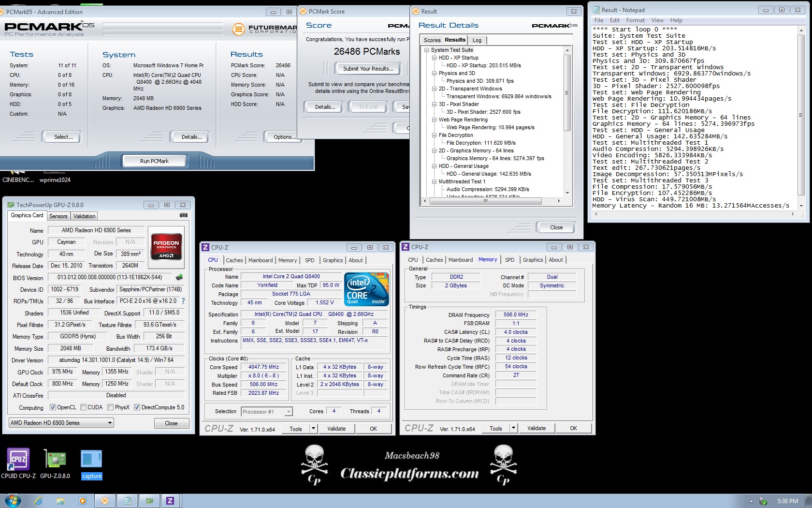Click the Result tree vertical scrollbar
This screenshot has height=508, width=812.
[567, 121]
